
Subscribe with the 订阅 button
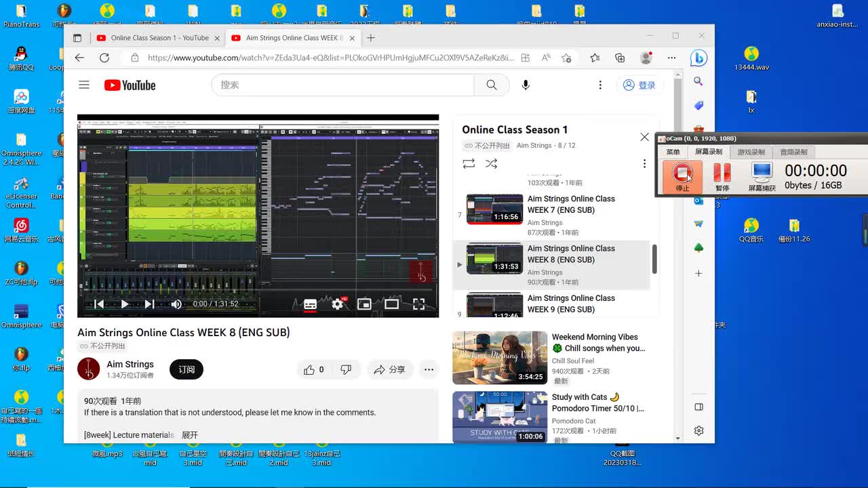tap(186, 369)
